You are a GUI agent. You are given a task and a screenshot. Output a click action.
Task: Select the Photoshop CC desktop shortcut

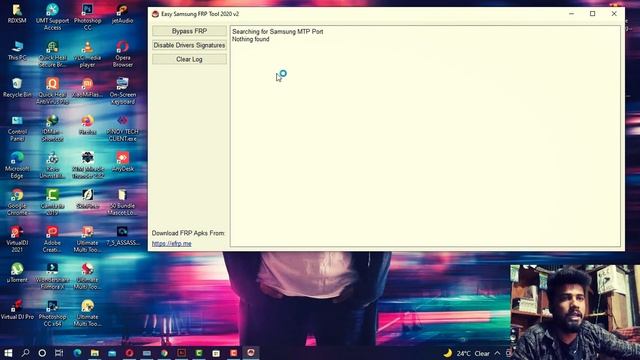(87, 17)
